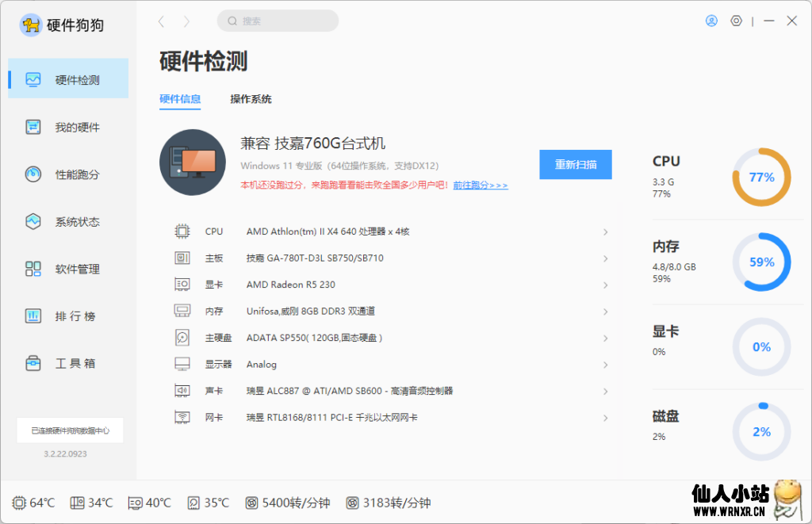Open the 排行榜 ranking section
Viewport: 812px width, 524px height.
(67, 316)
